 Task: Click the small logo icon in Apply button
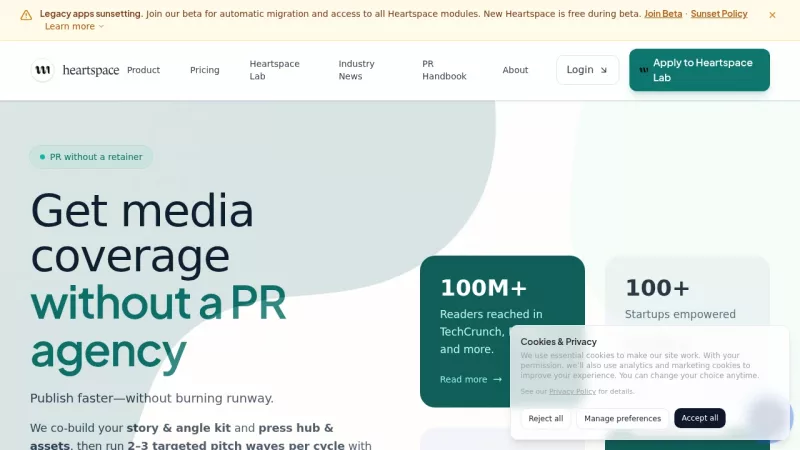643,70
